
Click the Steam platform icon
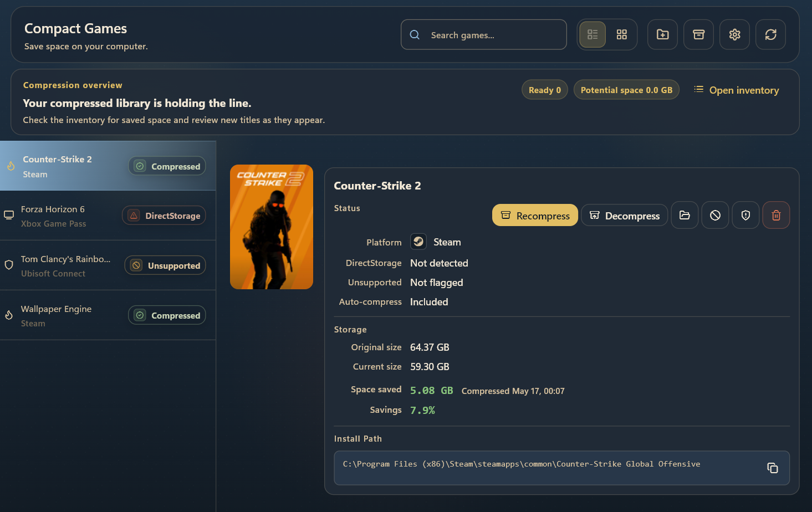418,242
